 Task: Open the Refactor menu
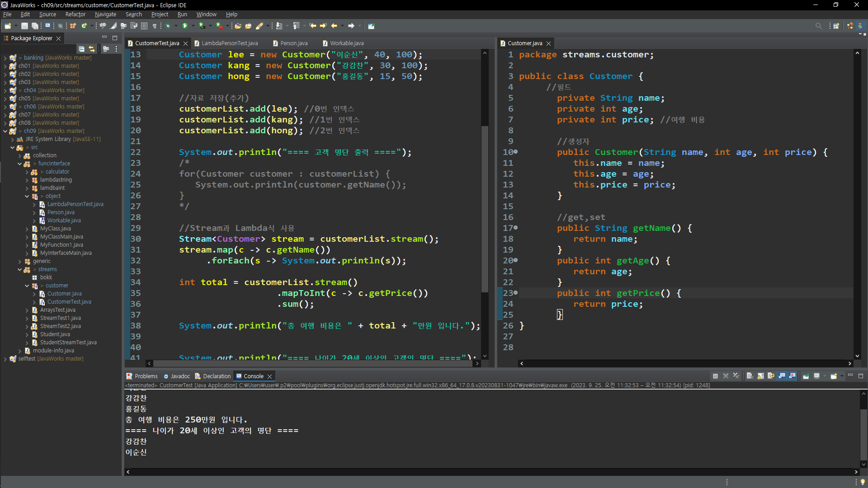pyautogui.click(x=75, y=14)
